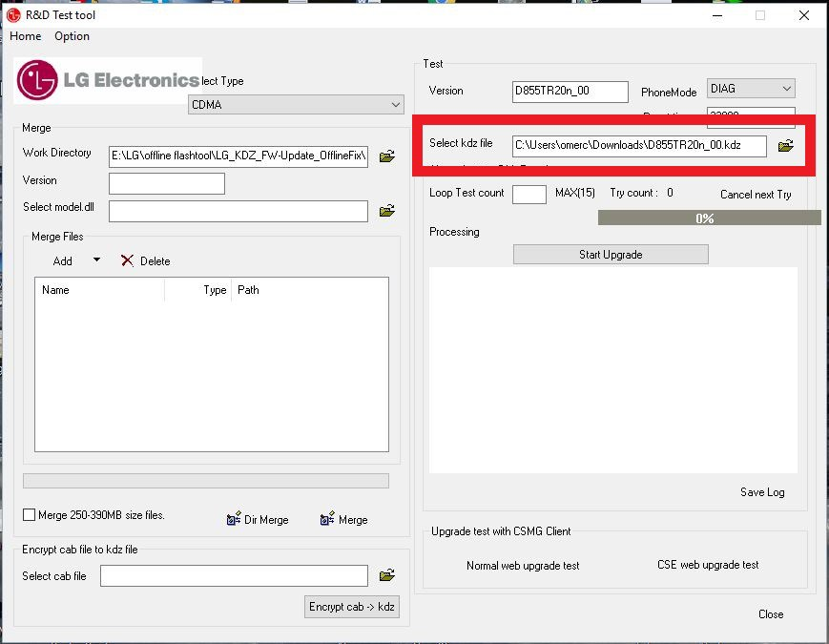The height and width of the screenshot is (644, 829).
Task: Click the Loop Test count field
Action: (529, 194)
